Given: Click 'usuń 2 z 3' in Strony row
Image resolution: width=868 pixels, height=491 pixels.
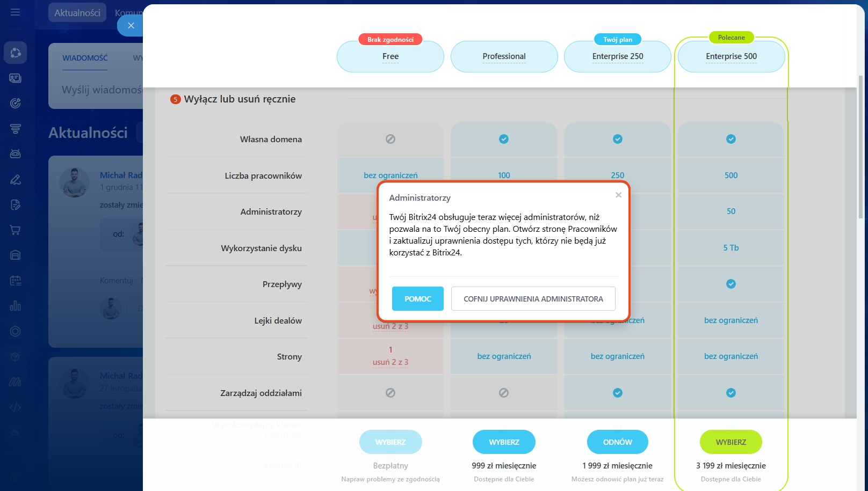Looking at the screenshot, I should (x=390, y=362).
